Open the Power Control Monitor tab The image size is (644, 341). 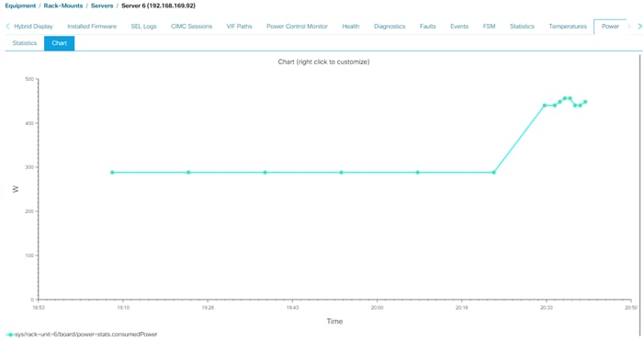point(297,27)
